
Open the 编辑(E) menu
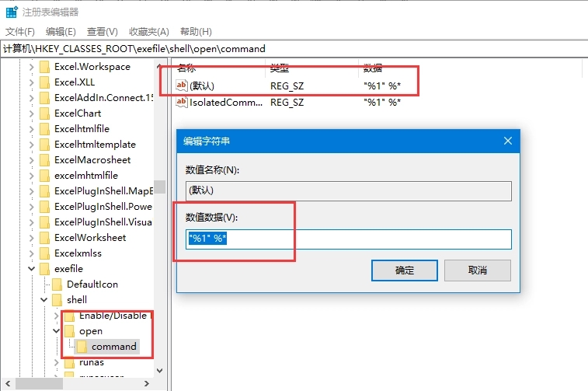pyautogui.click(x=61, y=32)
